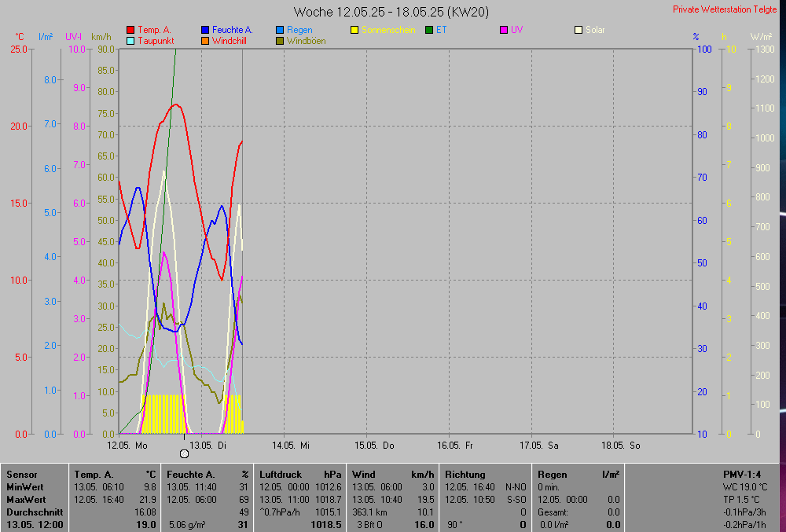The width and height of the screenshot is (786, 532).
Task: Click the minimum pressure value '1012.6'
Action: pos(329,487)
